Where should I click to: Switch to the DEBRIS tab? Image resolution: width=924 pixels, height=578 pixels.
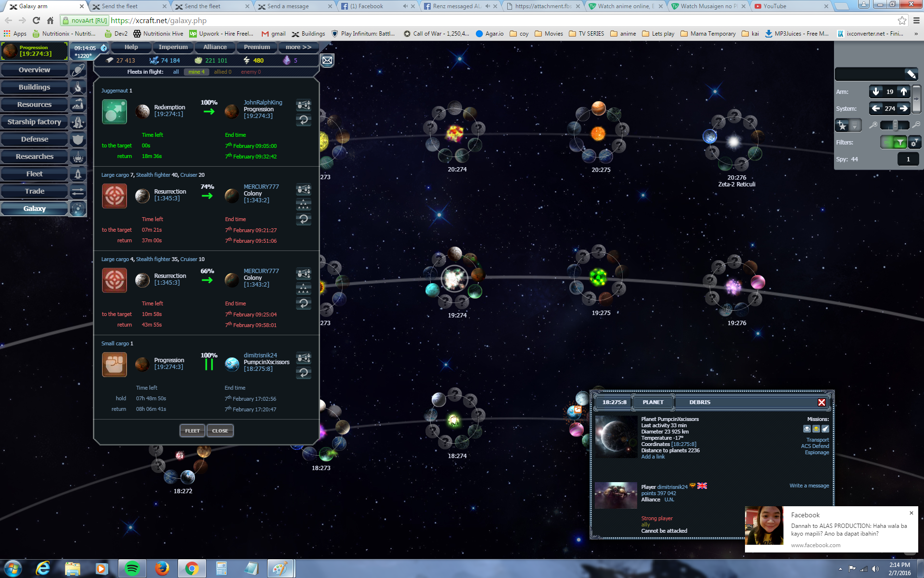[x=699, y=402]
